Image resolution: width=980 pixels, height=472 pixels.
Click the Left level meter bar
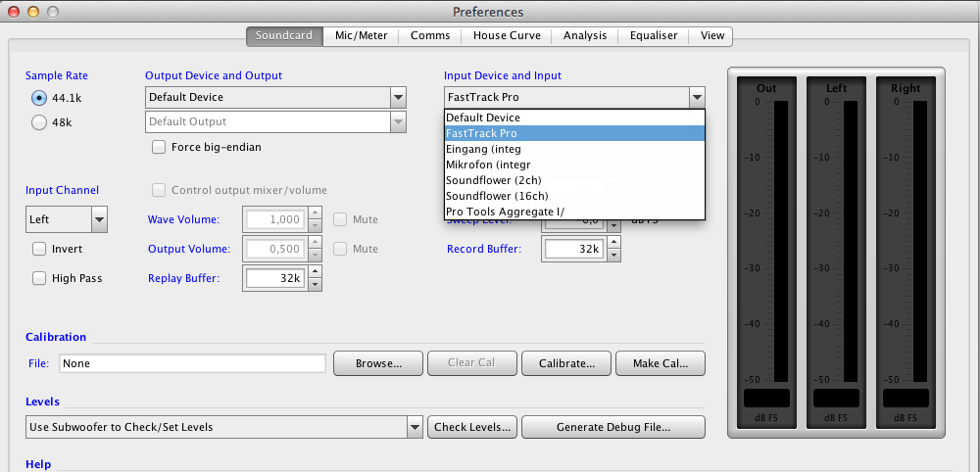pyautogui.click(x=851, y=242)
